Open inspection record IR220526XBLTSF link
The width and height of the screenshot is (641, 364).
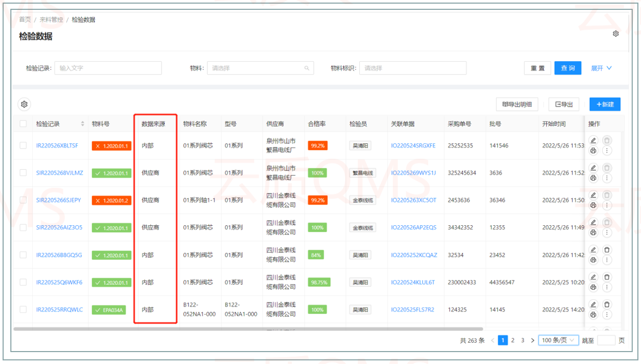click(x=57, y=145)
